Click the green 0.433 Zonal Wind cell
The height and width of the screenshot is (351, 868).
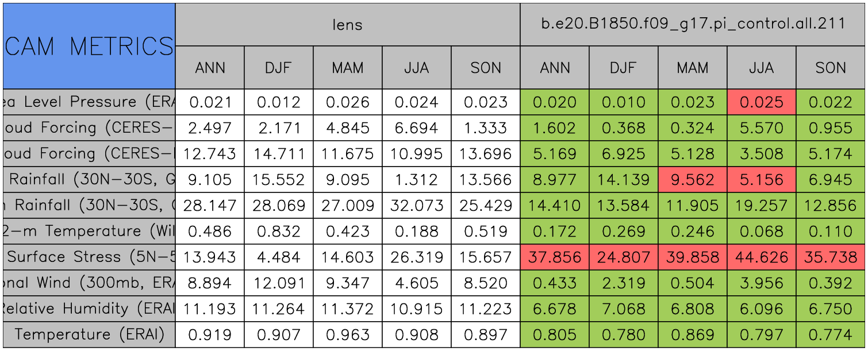tap(555, 283)
